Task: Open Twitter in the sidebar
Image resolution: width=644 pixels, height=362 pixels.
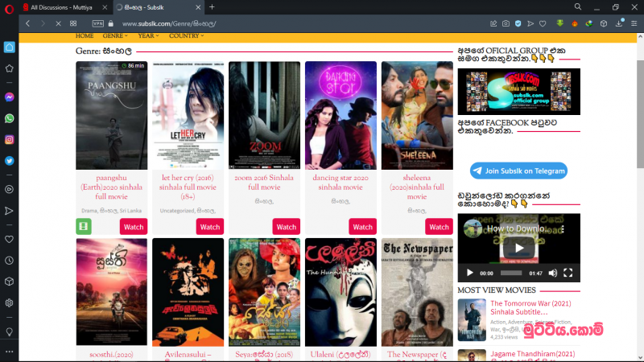Action: tap(9, 161)
